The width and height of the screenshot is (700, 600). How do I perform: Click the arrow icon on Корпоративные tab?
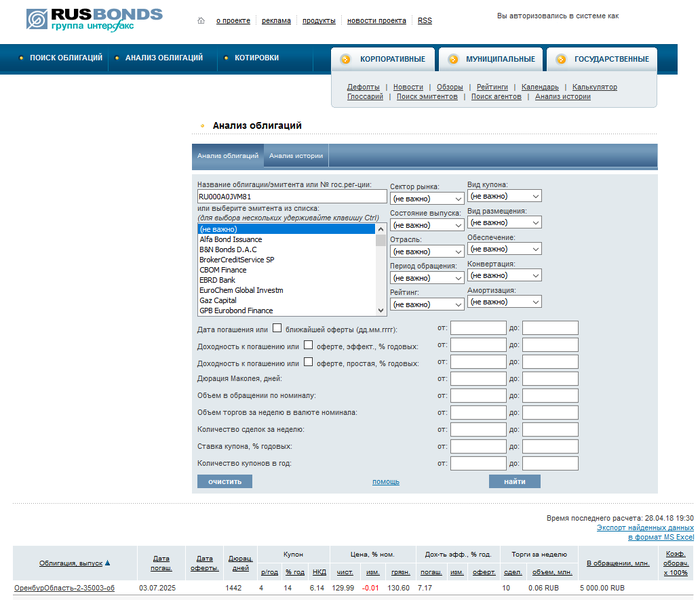point(346,59)
